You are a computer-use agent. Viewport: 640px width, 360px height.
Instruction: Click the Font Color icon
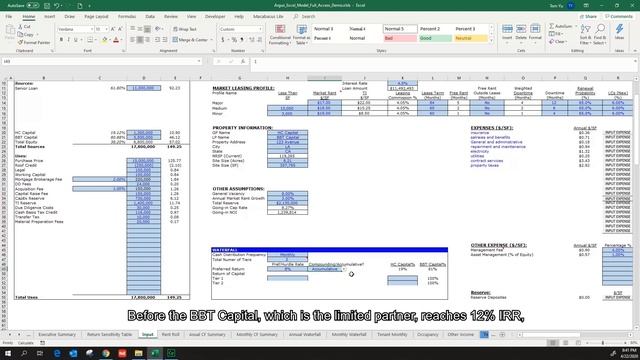pyautogui.click(x=116, y=40)
